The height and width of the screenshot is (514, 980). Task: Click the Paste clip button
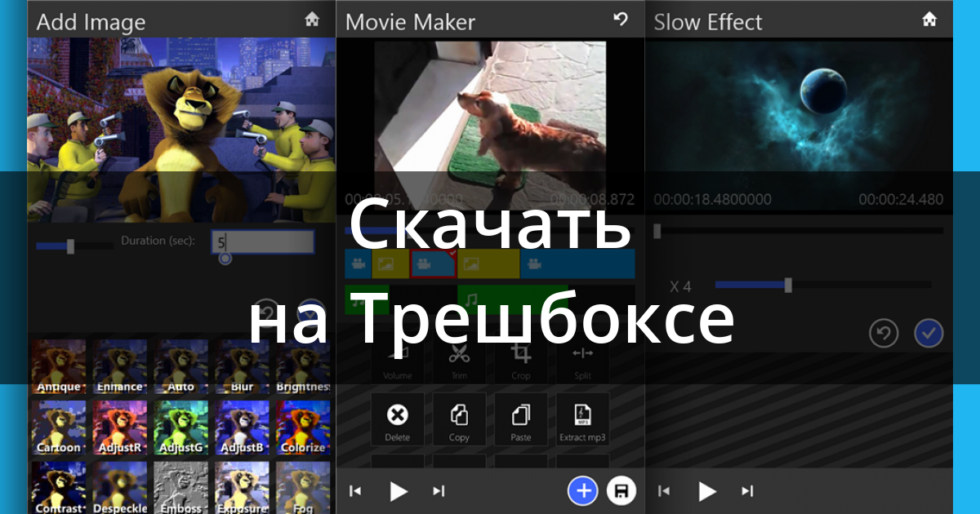(x=520, y=420)
